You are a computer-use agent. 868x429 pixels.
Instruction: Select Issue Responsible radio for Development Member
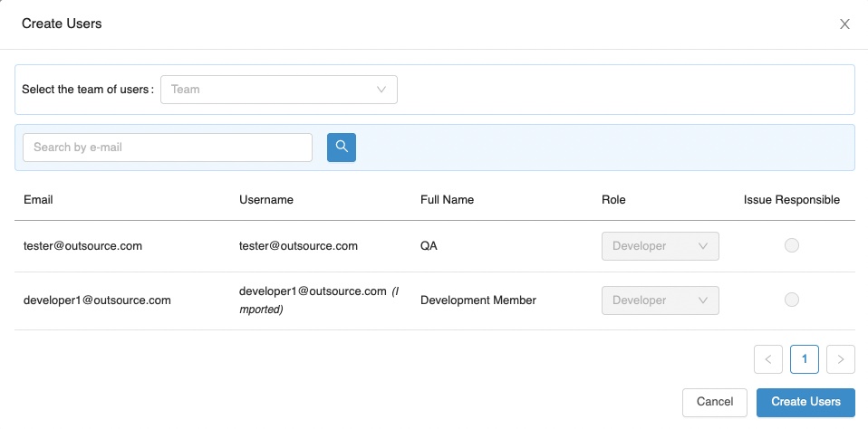(792, 300)
